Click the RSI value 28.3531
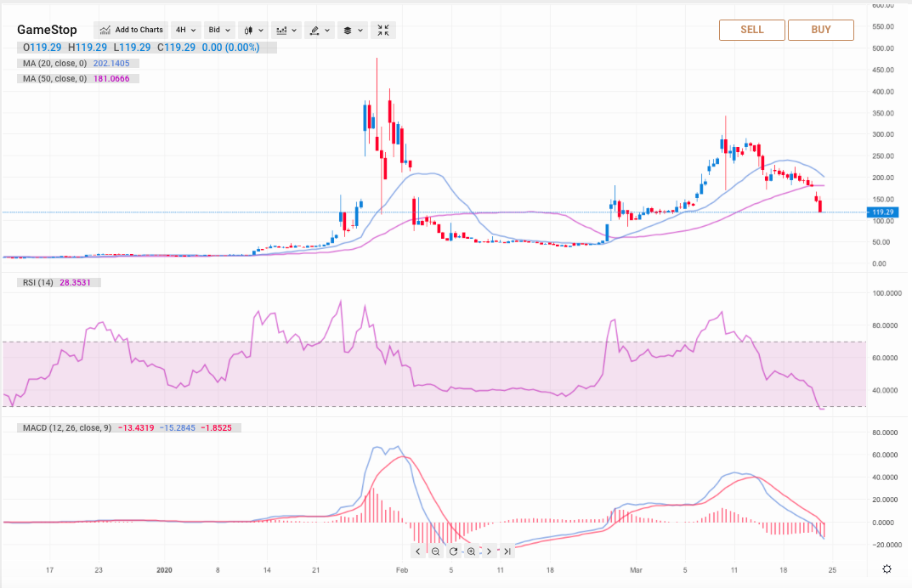 point(75,282)
